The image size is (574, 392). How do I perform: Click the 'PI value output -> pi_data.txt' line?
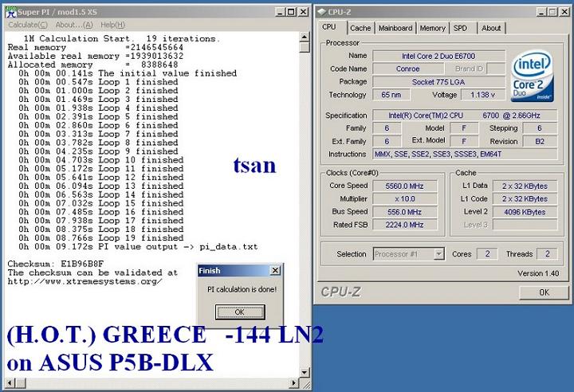(138, 247)
